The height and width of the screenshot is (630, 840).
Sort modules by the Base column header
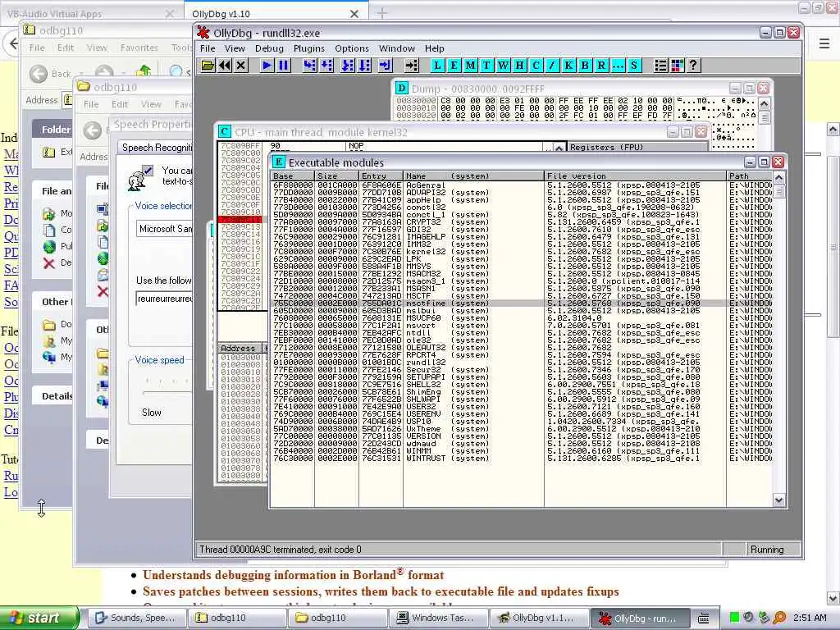tap(292, 176)
